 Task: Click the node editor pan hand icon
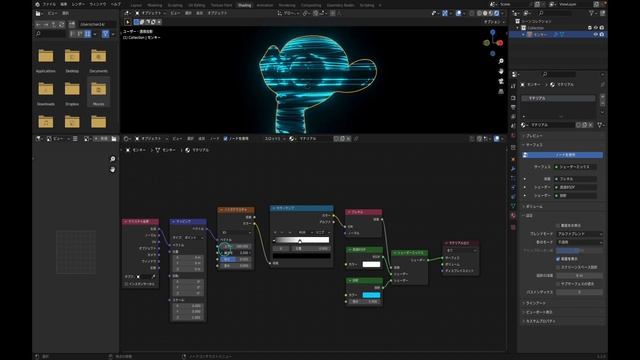(x=113, y=169)
